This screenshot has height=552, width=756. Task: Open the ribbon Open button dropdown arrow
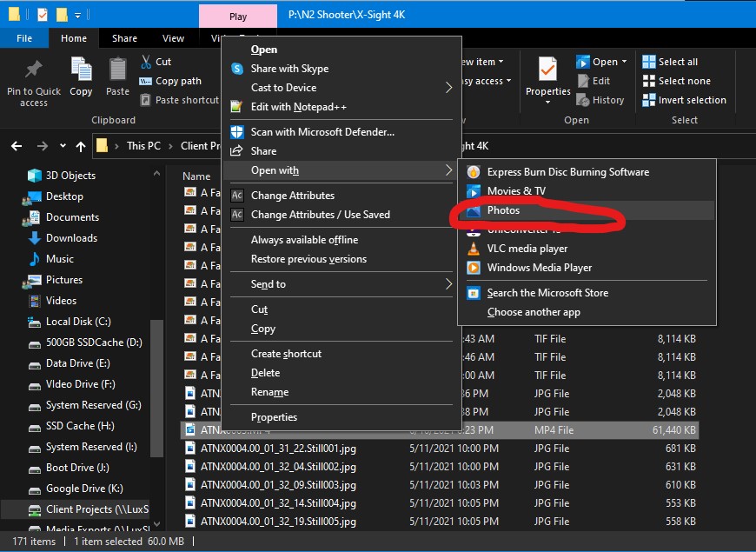pos(625,61)
